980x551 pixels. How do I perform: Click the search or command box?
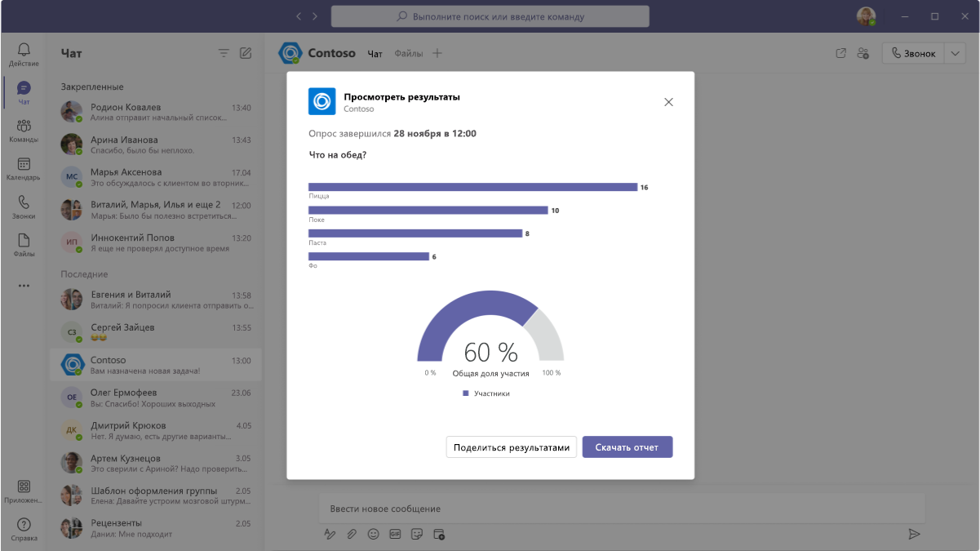(490, 16)
